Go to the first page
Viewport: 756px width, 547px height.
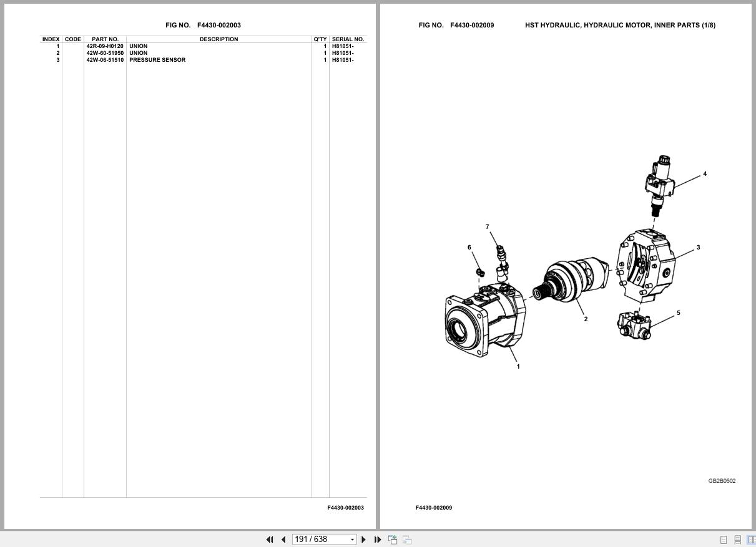[x=270, y=540]
